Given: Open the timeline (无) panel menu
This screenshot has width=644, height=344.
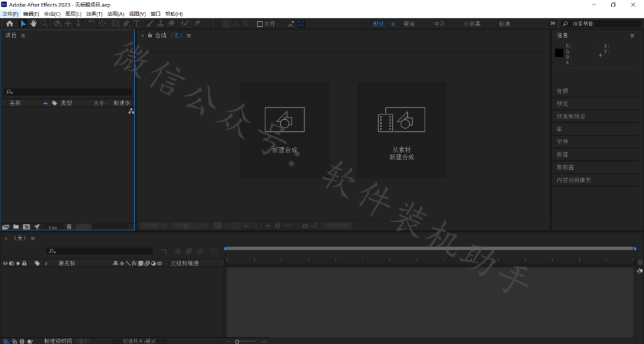Looking at the screenshot, I should (33, 238).
